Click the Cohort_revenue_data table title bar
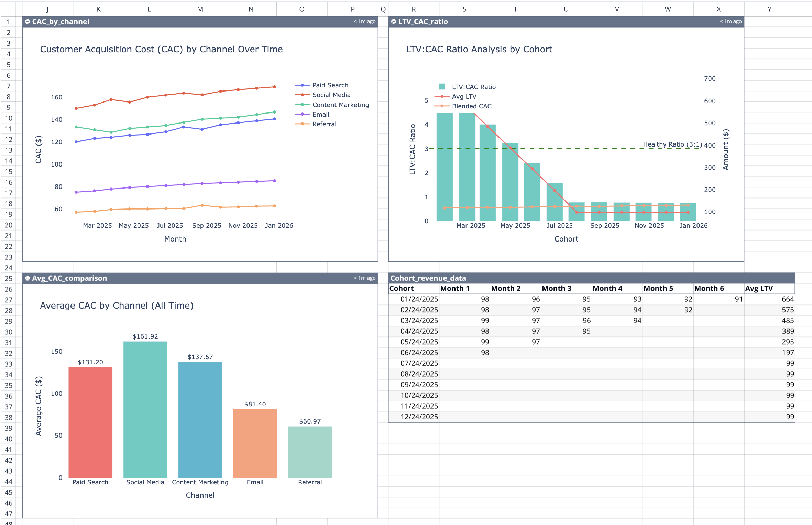Viewport: 812px width, 525px height. click(x=428, y=278)
